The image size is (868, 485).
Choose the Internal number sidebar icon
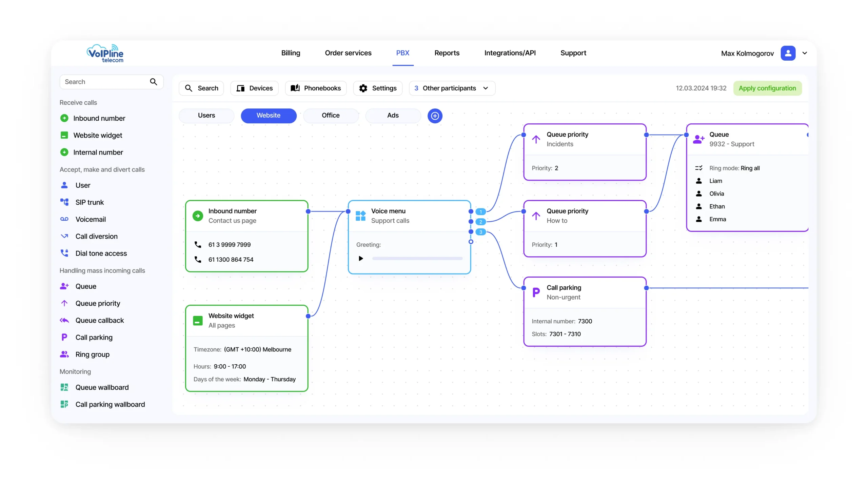tap(64, 152)
